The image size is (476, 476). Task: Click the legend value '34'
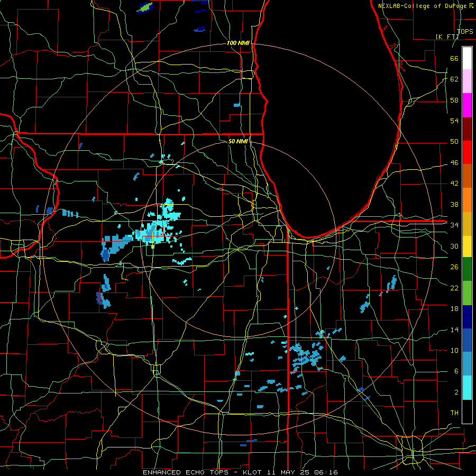pos(454,225)
